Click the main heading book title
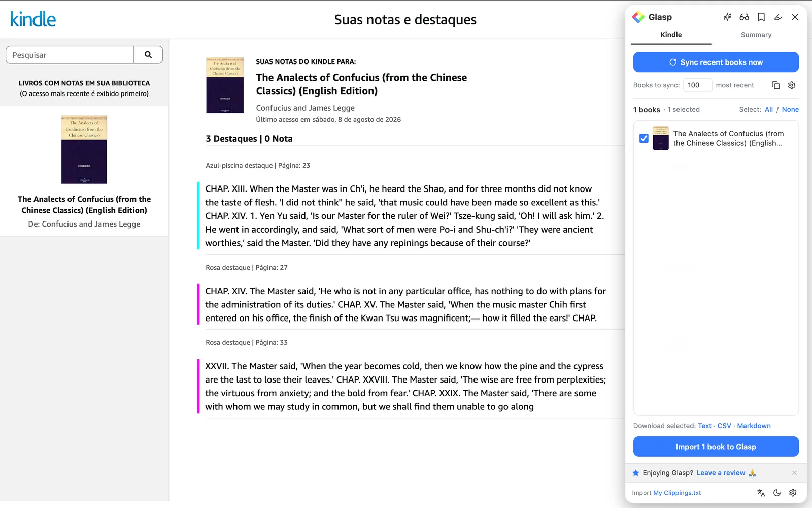This screenshot has height=508, width=812. click(x=361, y=84)
